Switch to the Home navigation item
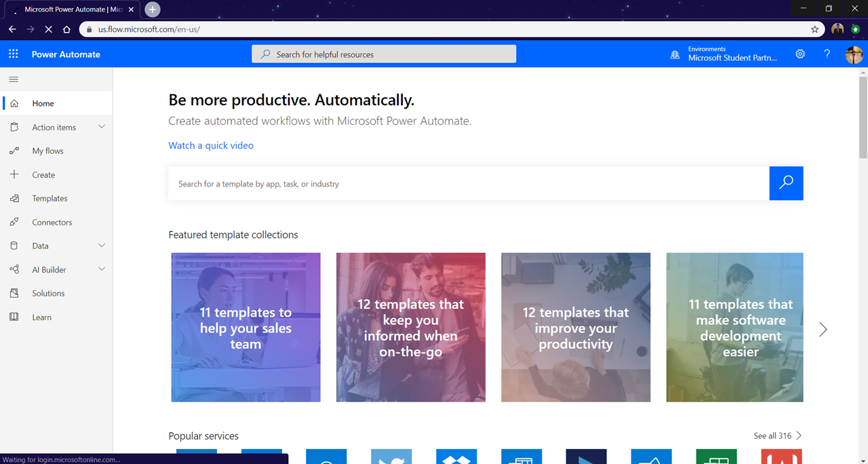 [x=43, y=103]
